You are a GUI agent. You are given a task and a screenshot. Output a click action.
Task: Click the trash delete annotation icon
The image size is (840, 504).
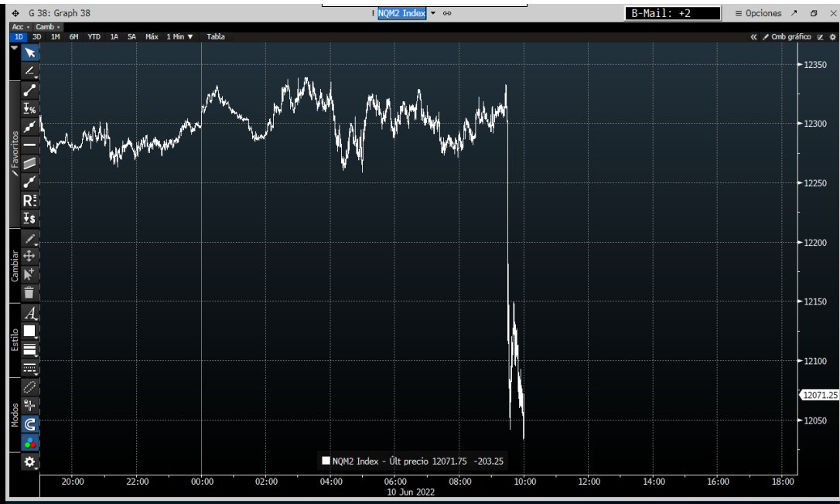[29, 292]
